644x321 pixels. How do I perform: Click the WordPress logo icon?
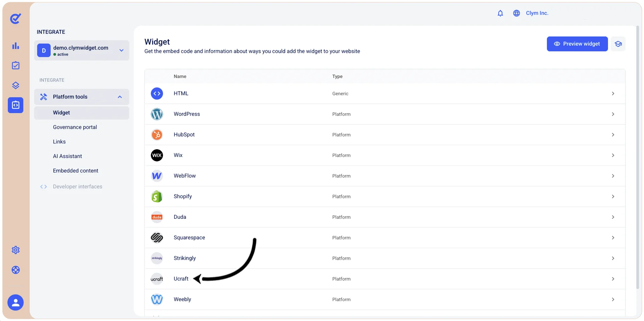coord(157,114)
